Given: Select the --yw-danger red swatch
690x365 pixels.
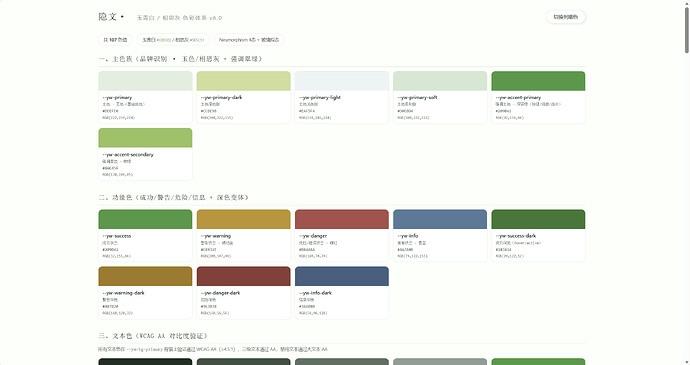Looking at the screenshot, I should tap(342, 236).
